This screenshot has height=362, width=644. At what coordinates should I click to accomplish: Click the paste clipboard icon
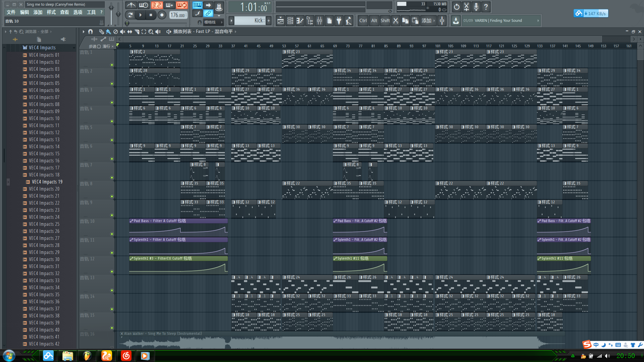tap(415, 21)
